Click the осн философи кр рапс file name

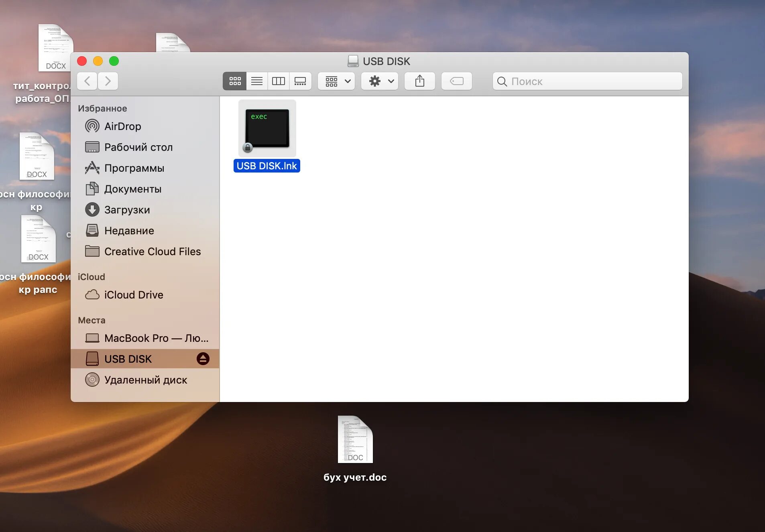tap(36, 283)
